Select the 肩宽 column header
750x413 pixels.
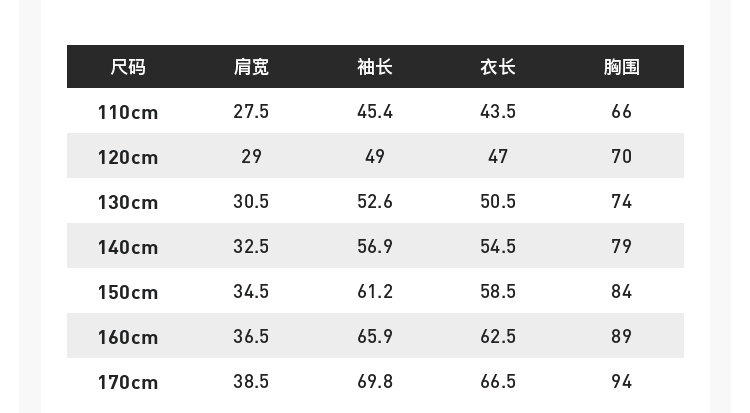pyautogui.click(x=251, y=67)
